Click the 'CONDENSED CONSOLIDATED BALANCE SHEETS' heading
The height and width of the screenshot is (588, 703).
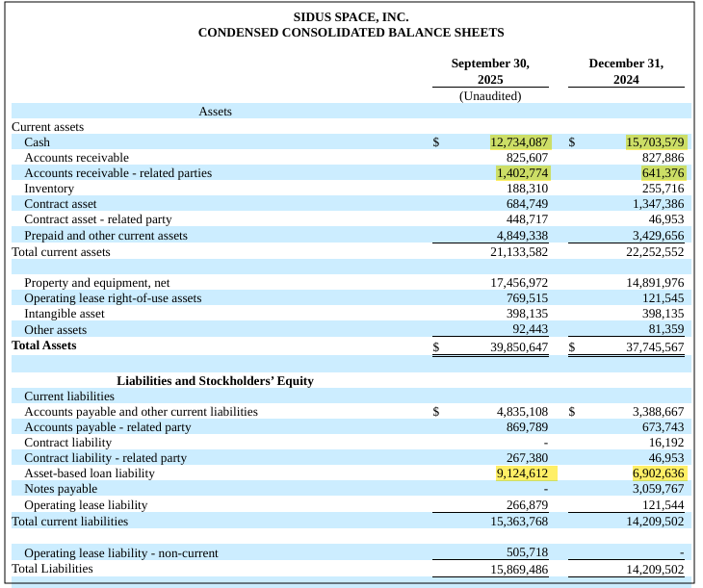click(x=351, y=33)
